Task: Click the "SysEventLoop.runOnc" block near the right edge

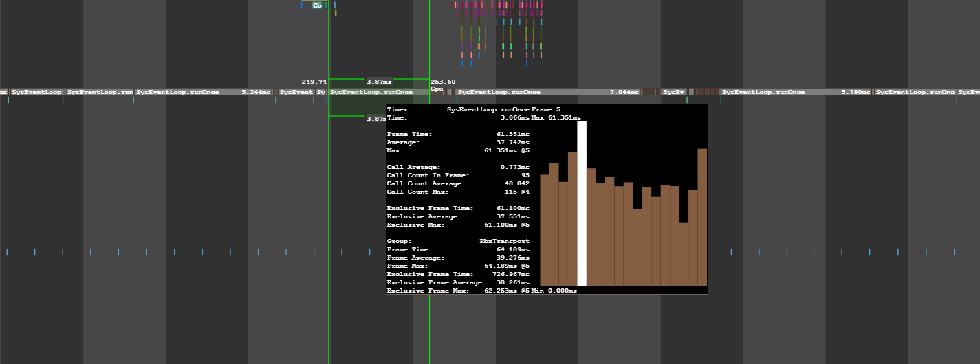Action: point(915,92)
